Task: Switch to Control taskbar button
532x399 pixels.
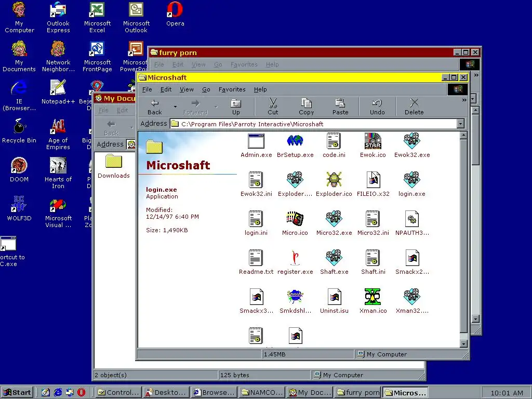Action: point(118,393)
